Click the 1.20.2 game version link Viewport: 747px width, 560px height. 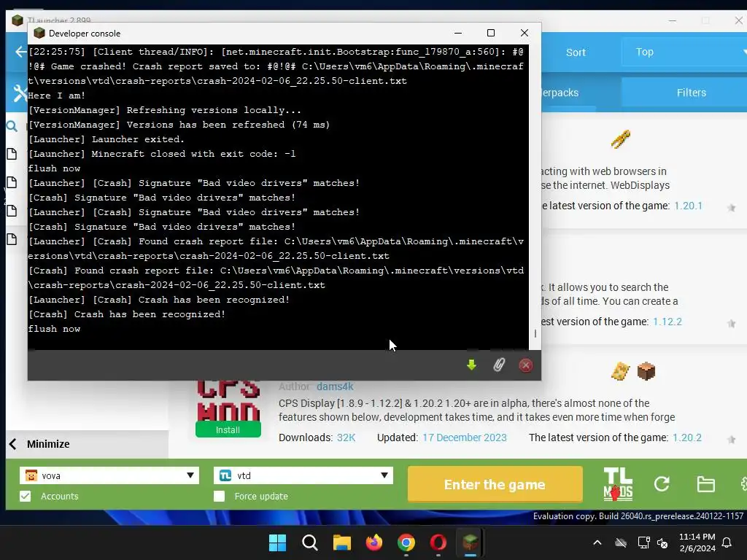687,437
